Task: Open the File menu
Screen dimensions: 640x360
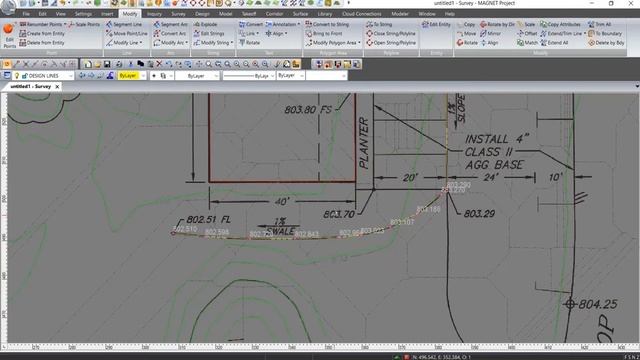Action: pos(26,14)
